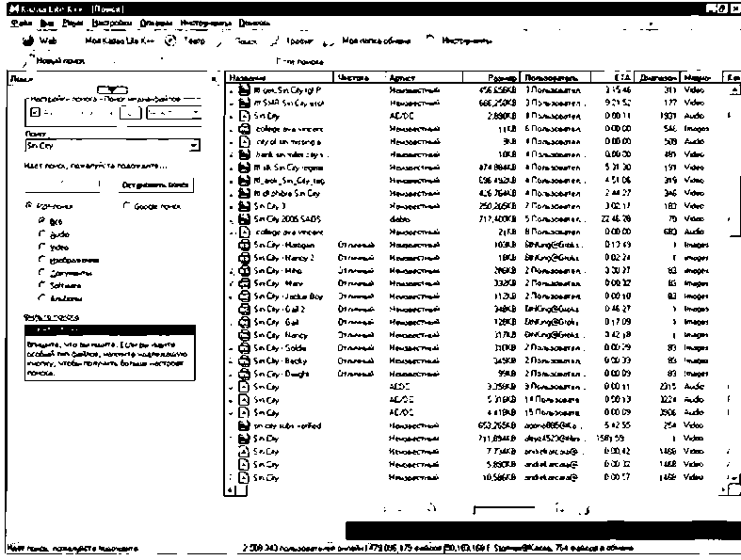The height and width of the screenshot is (560, 741).
Task: Click video icon of 'Sin City 3' row
Action: click(244, 206)
